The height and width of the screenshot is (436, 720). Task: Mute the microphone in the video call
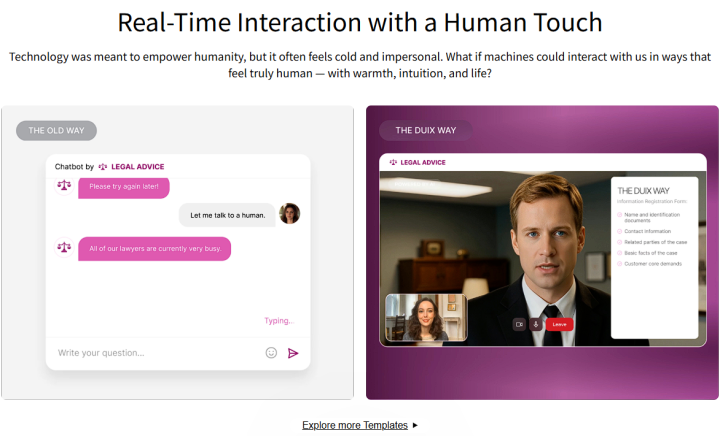[535, 324]
